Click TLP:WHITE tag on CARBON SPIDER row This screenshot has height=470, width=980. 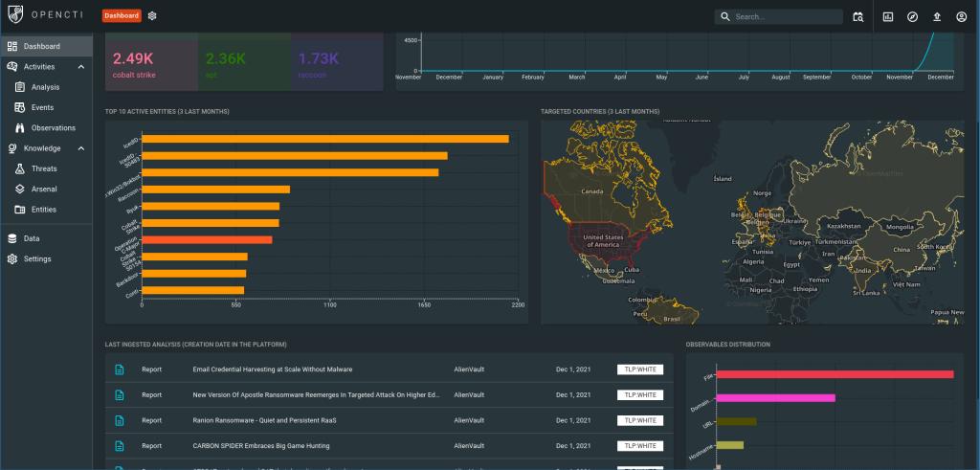pos(640,446)
